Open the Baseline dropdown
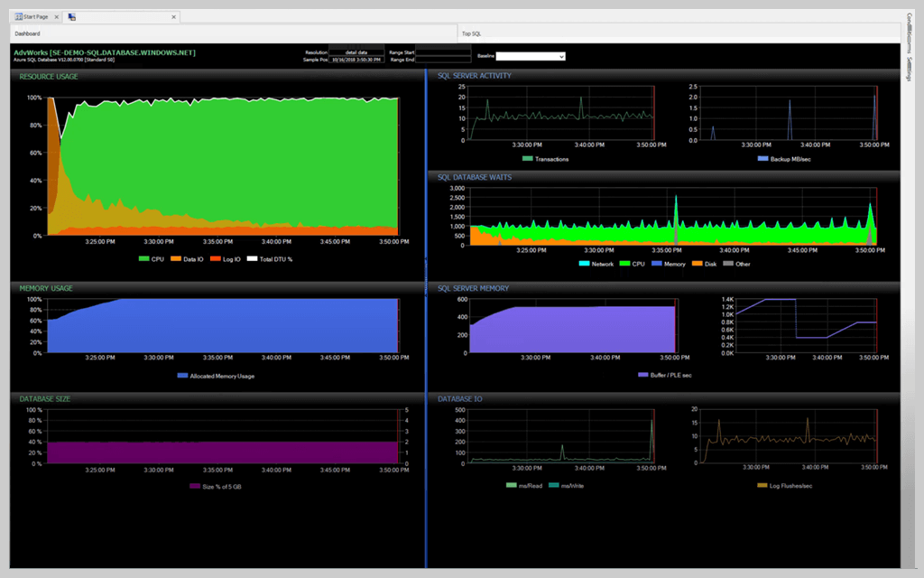 tap(532, 55)
